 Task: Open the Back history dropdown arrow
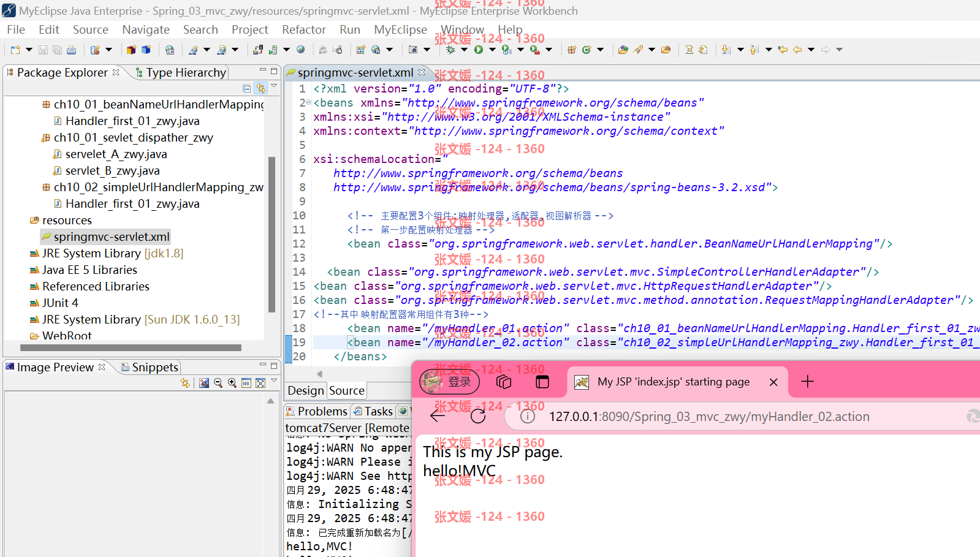811,50
